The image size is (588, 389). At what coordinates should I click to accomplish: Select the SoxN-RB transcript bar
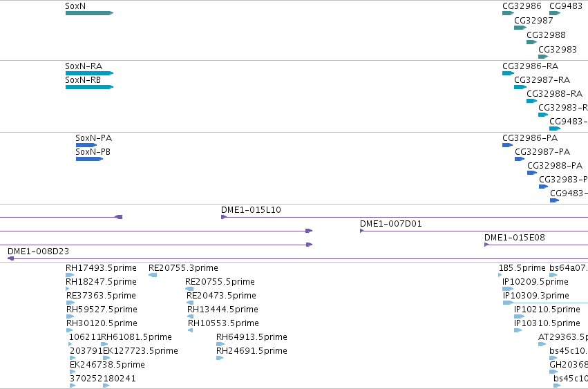click(89, 87)
